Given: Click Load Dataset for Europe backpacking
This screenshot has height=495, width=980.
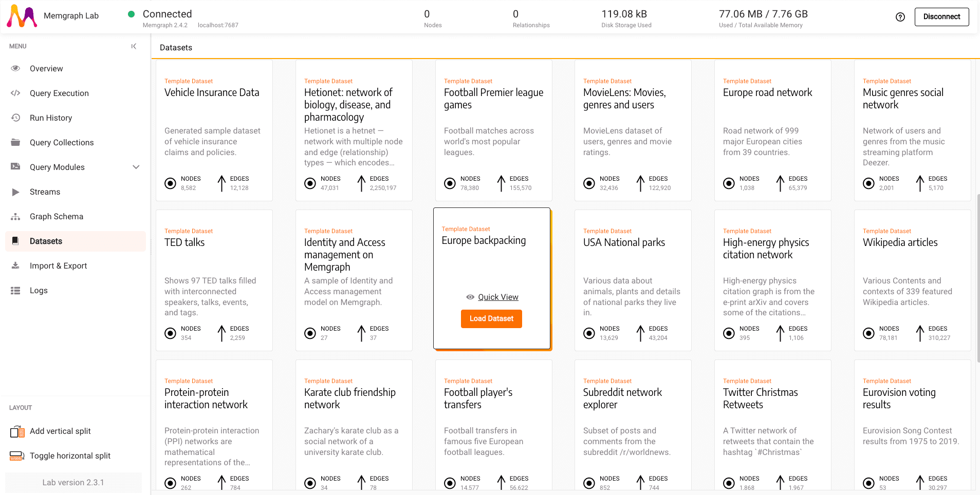Looking at the screenshot, I should point(491,318).
